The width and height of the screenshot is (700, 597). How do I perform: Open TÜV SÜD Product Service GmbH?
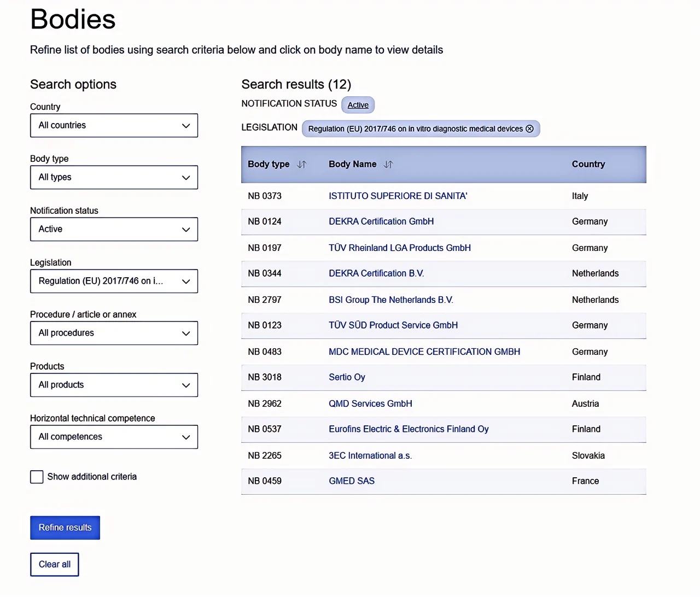click(x=393, y=325)
